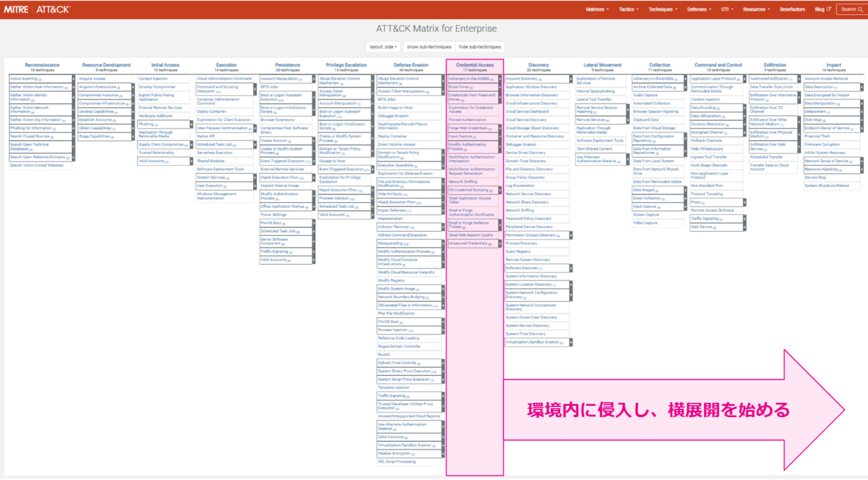The width and height of the screenshot is (868, 480).
Task: Open Taint Shared Content technique
Action: (x=595, y=149)
